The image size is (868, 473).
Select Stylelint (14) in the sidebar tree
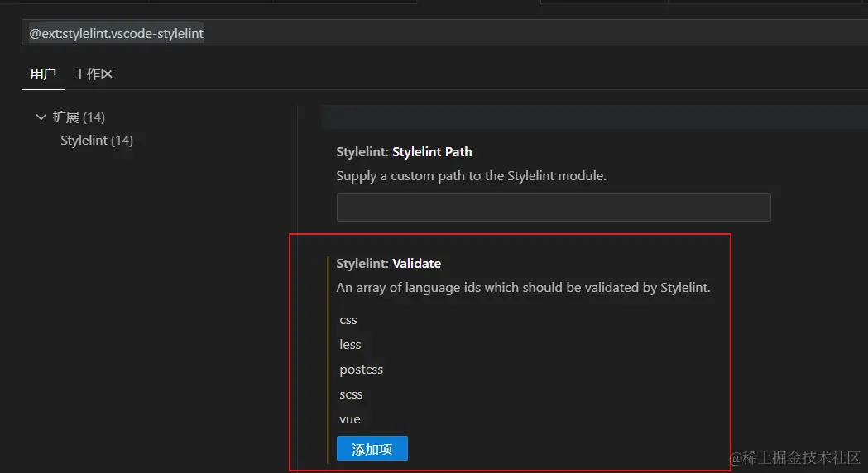97,141
